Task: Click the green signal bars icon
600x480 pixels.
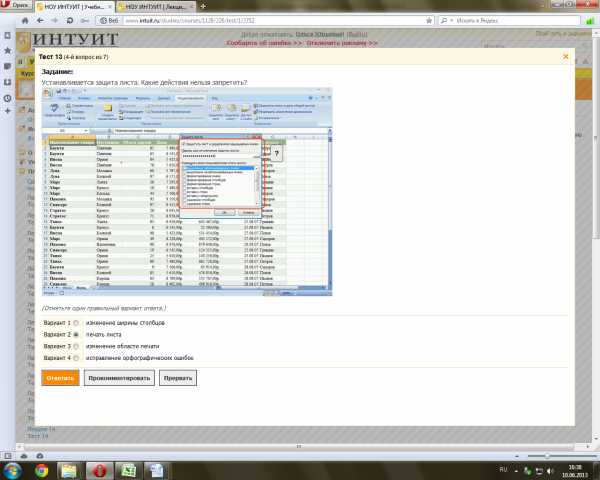Action: click(x=590, y=21)
